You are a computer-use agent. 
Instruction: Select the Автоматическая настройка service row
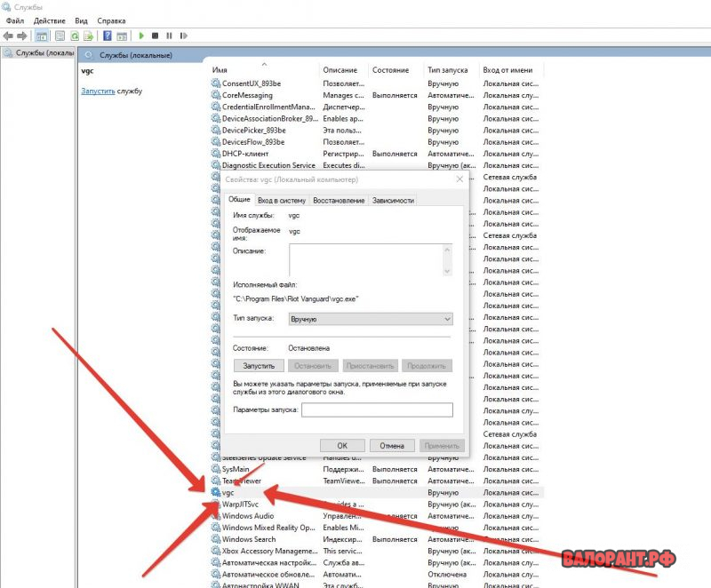tap(377, 562)
